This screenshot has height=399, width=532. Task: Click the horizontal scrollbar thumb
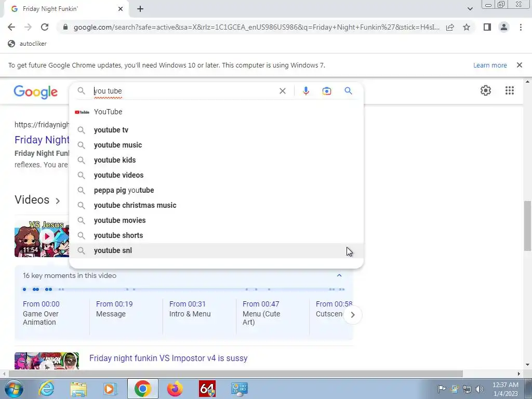pyautogui.click(x=235, y=374)
